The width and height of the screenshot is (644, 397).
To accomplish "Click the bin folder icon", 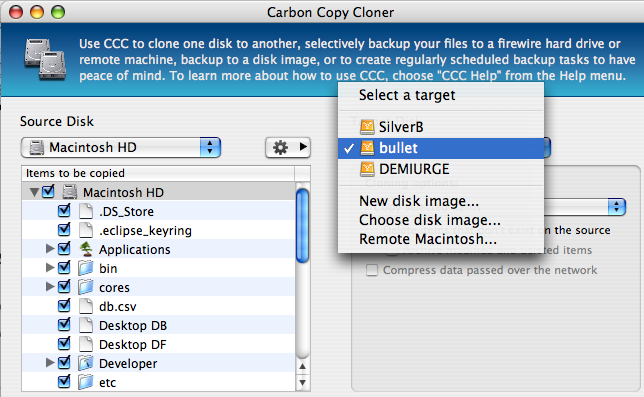I will pos(85,268).
